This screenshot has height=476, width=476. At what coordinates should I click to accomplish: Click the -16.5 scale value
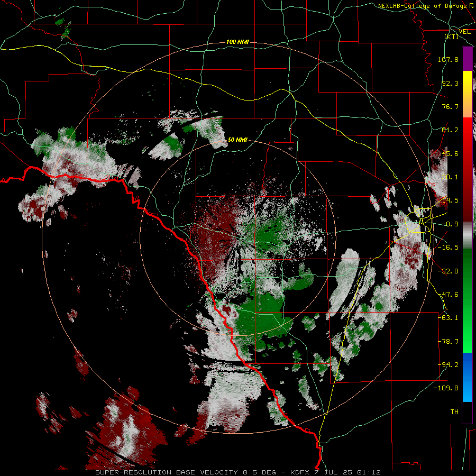coord(448,248)
